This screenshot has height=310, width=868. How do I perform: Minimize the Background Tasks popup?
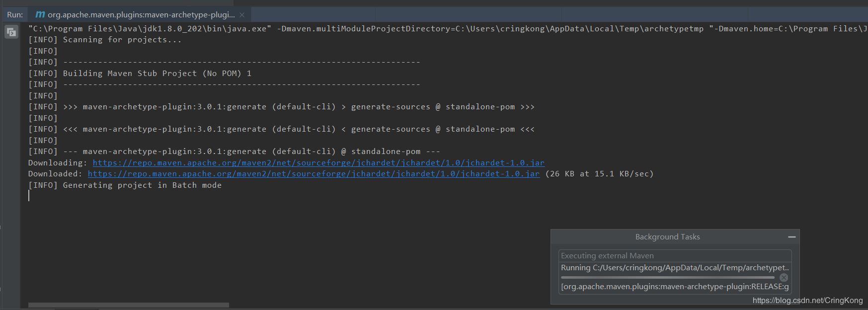791,237
